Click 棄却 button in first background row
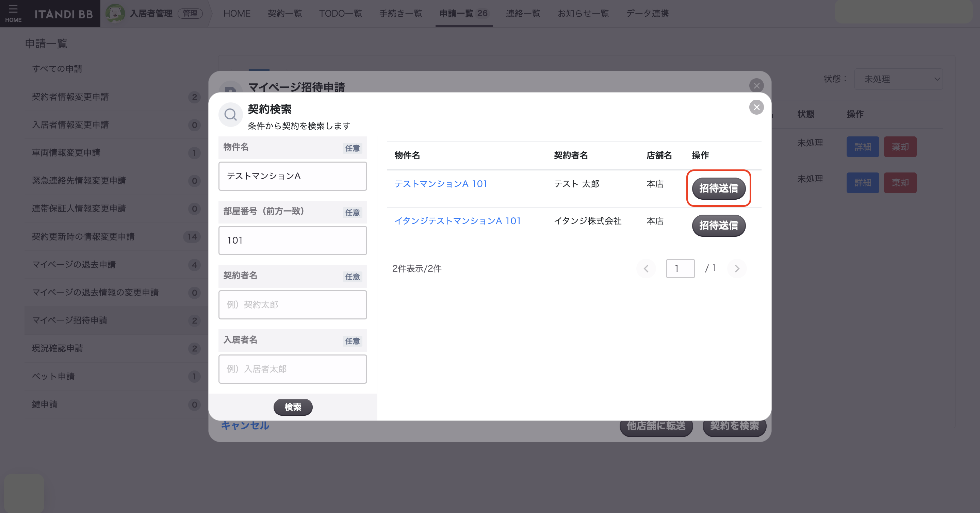 tap(900, 147)
